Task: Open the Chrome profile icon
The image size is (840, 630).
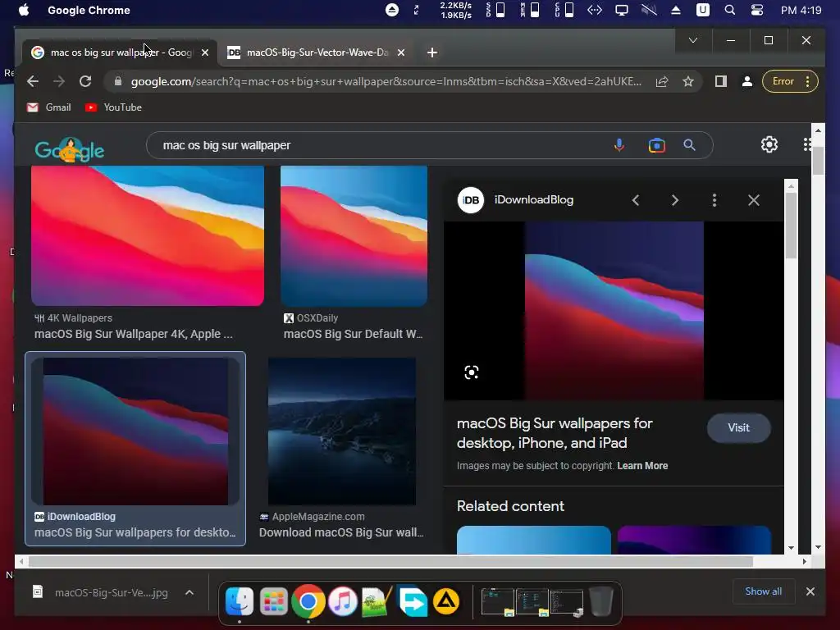Action: click(x=746, y=81)
